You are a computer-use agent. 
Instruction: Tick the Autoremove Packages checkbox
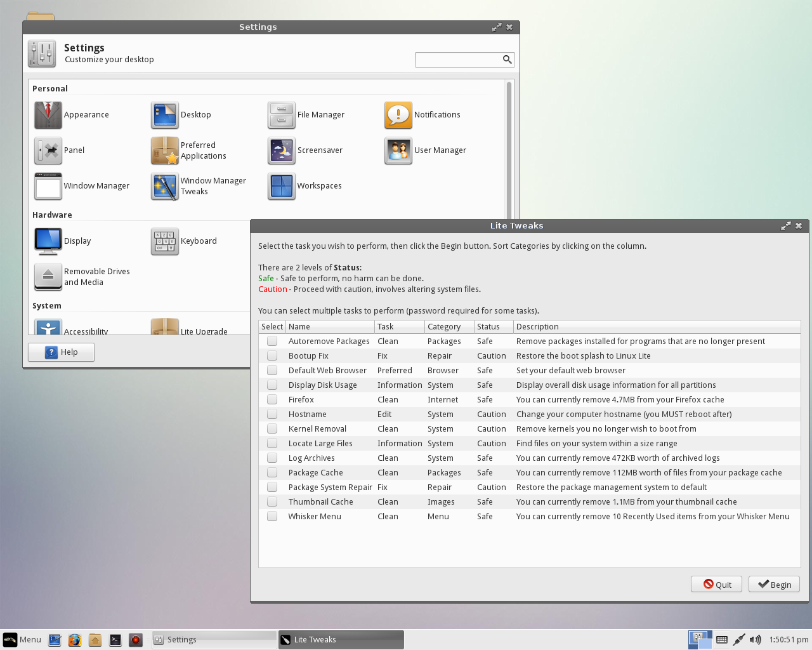pyautogui.click(x=272, y=341)
